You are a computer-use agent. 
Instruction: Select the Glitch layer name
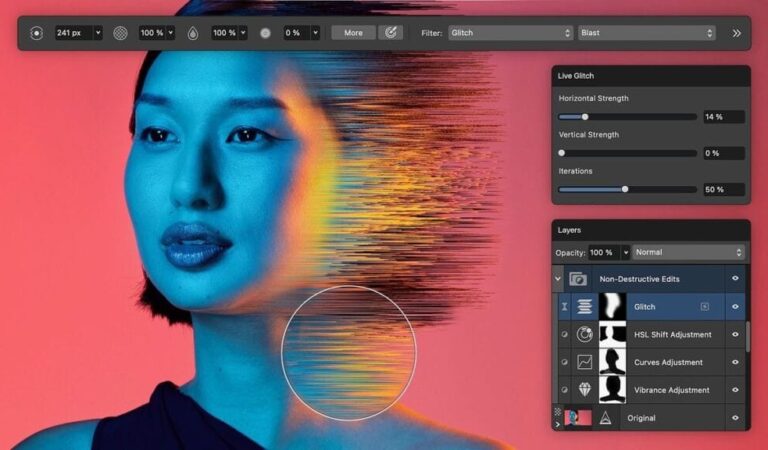(644, 307)
